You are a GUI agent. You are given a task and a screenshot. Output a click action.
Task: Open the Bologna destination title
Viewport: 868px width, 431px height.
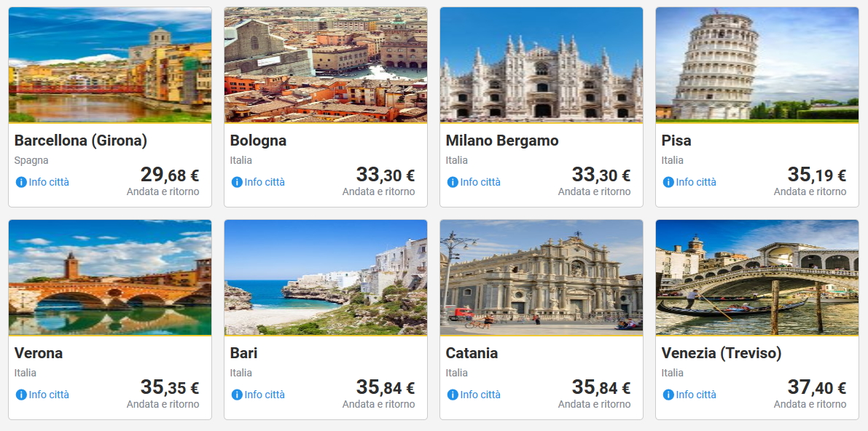(x=258, y=141)
